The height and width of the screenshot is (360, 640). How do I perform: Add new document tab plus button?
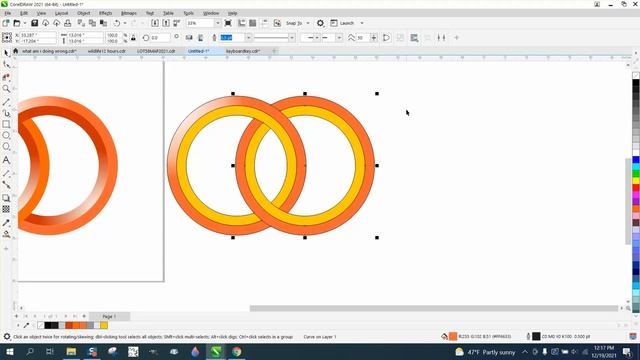click(x=274, y=51)
